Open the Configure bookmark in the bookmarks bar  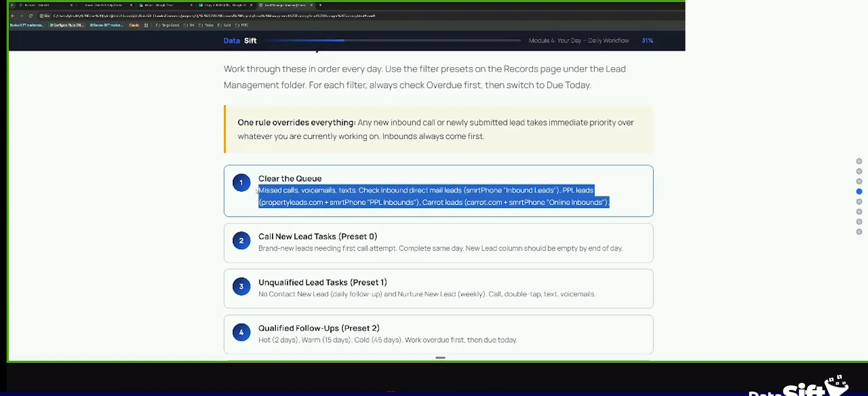click(x=67, y=25)
